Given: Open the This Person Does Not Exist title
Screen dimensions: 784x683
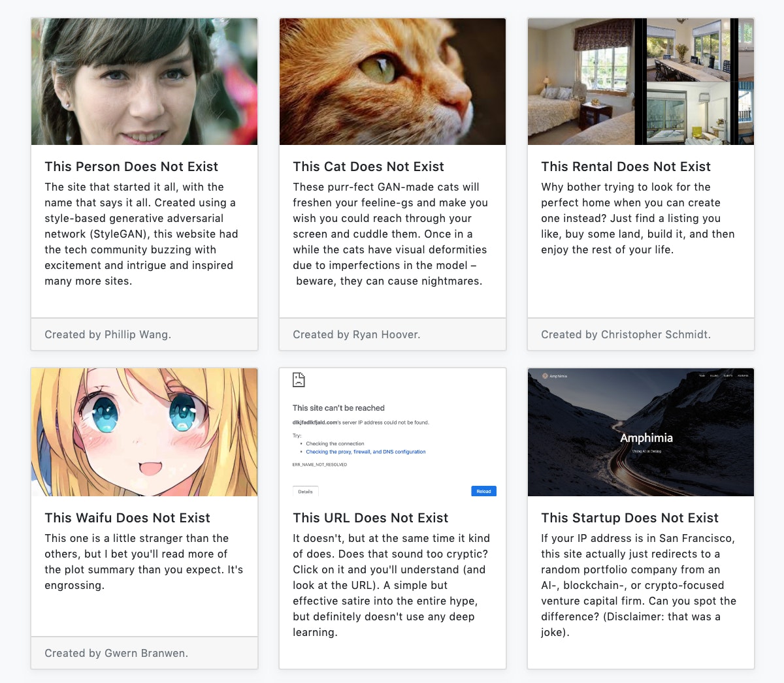Looking at the screenshot, I should [131, 167].
